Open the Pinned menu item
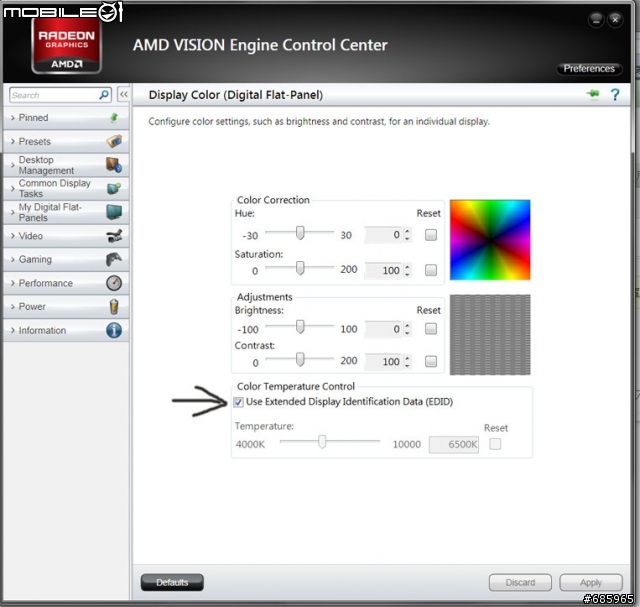This screenshot has height=607, width=640. click(x=66, y=118)
